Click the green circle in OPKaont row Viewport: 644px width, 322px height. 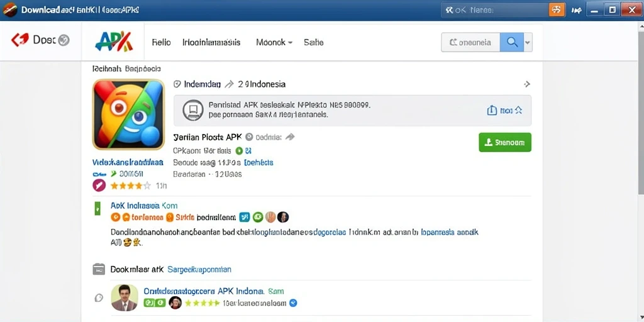(x=239, y=150)
